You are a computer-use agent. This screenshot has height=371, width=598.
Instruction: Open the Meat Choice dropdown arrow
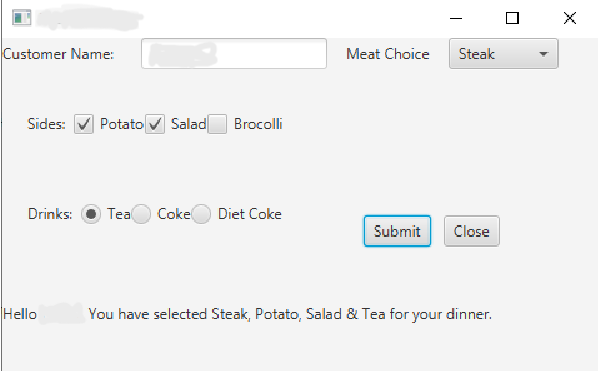coord(543,54)
